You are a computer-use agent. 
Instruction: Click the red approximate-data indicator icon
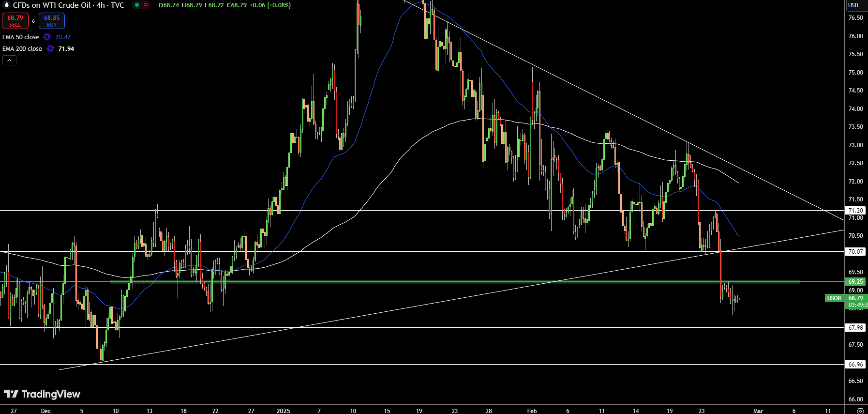[146, 5]
